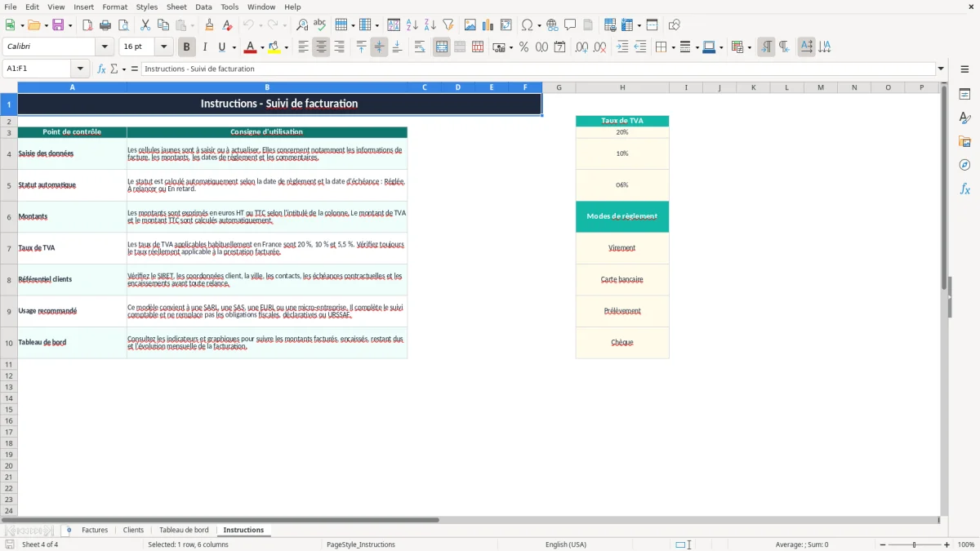This screenshot has width=980, height=551.
Task: Expand the Name Box dropdown
Action: pos(80,69)
